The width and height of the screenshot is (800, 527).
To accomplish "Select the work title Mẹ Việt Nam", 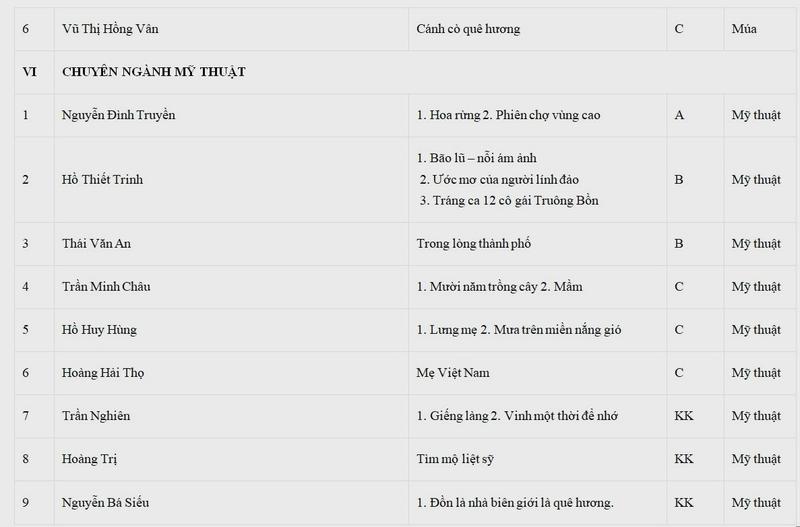I will click(x=453, y=372).
